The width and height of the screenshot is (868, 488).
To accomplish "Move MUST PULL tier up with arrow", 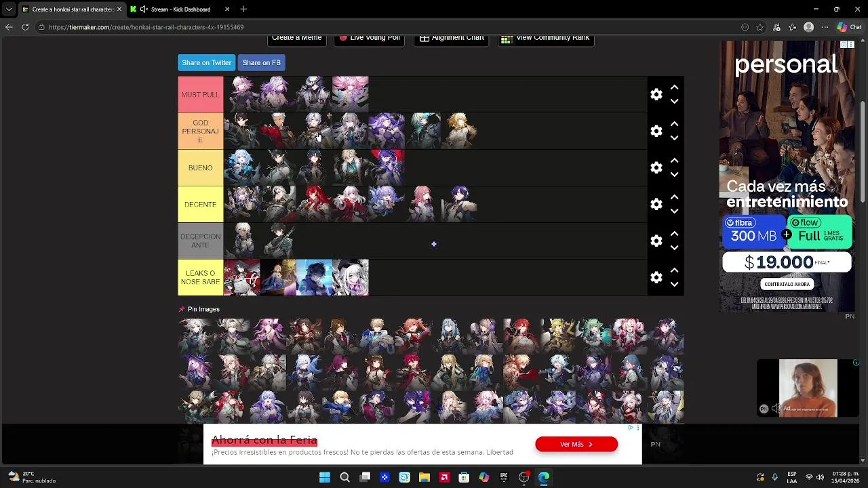I will [x=674, y=88].
